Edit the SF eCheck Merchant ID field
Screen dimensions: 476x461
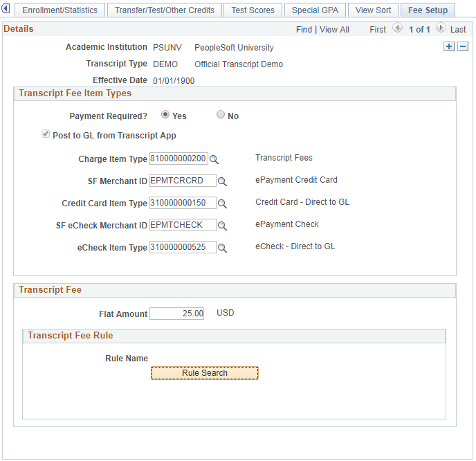[x=183, y=225]
